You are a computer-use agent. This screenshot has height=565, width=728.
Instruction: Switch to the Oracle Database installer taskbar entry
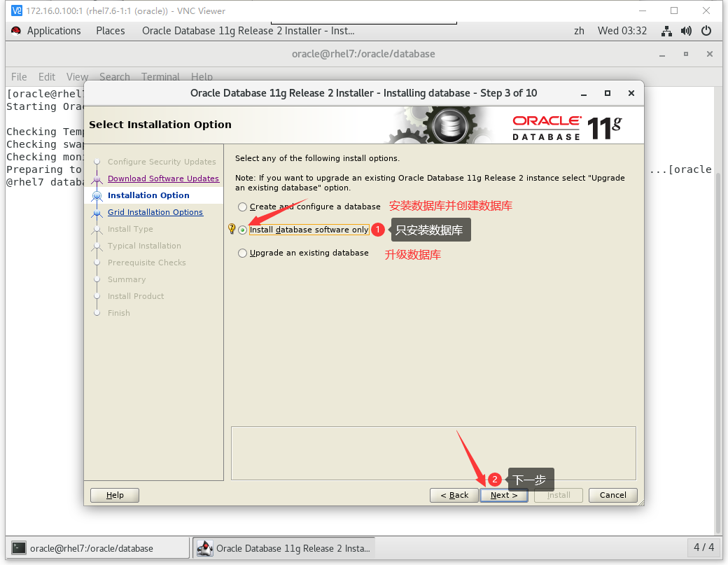pos(284,547)
